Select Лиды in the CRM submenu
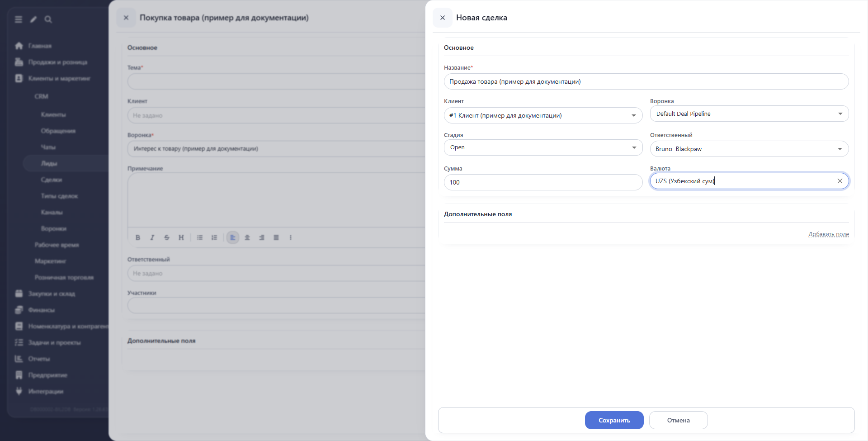Image resolution: width=868 pixels, height=441 pixels. [x=49, y=164]
